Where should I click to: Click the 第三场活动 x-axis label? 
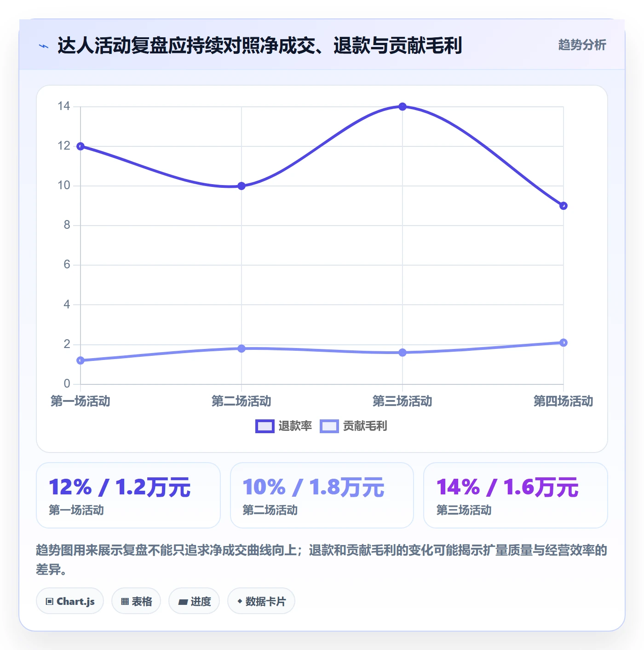point(402,401)
